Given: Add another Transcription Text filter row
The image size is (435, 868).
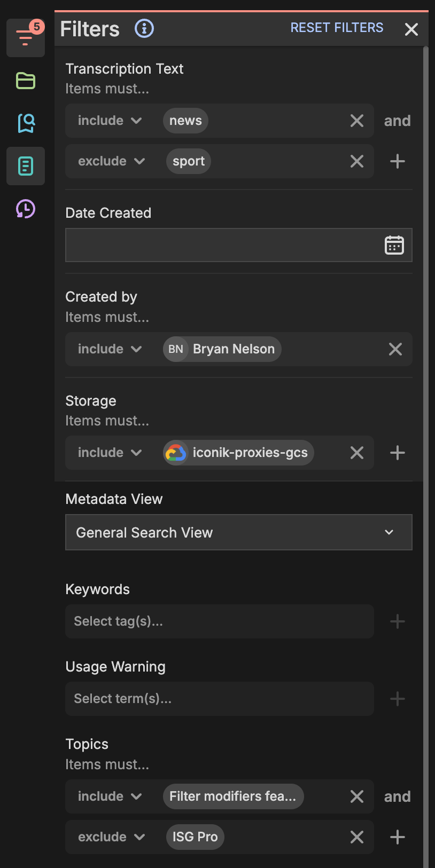Looking at the screenshot, I should tap(398, 161).
